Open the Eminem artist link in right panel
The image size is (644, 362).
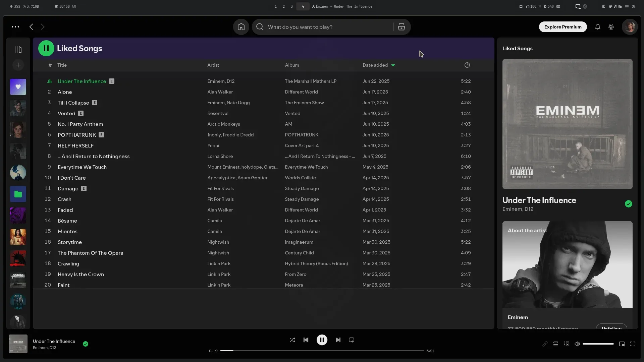coord(518,317)
